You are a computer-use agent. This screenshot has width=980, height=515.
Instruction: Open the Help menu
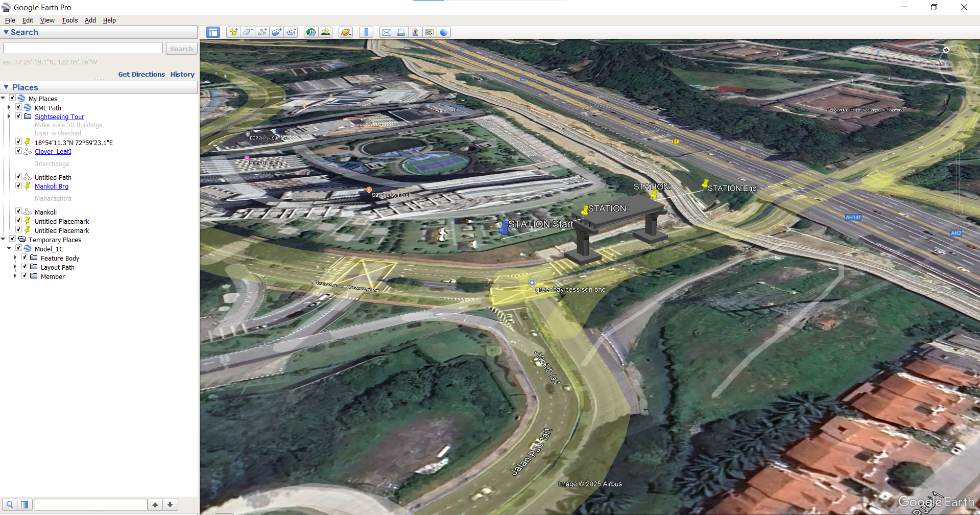tap(109, 20)
